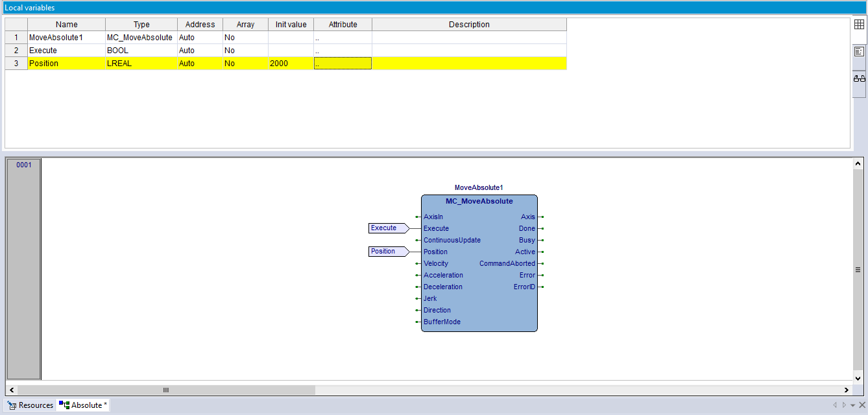Select row number 1 header
Image resolution: width=868 pixels, height=415 pixels.
pos(16,38)
